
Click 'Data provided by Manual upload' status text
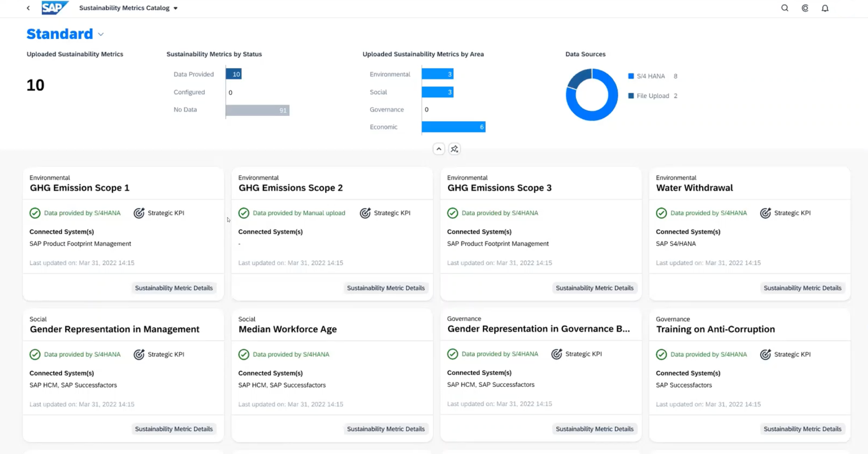click(x=299, y=213)
